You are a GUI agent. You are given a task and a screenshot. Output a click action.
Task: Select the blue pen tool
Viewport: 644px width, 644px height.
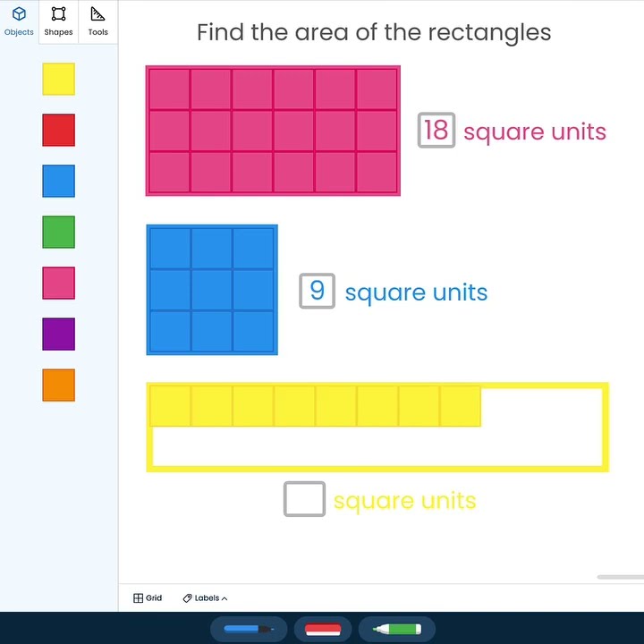click(x=249, y=629)
